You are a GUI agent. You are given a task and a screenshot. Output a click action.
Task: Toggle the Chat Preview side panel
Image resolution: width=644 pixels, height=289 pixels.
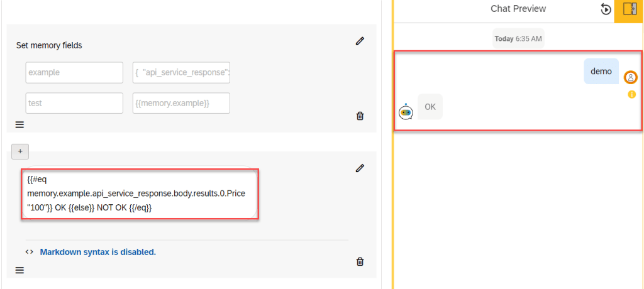(x=630, y=9)
